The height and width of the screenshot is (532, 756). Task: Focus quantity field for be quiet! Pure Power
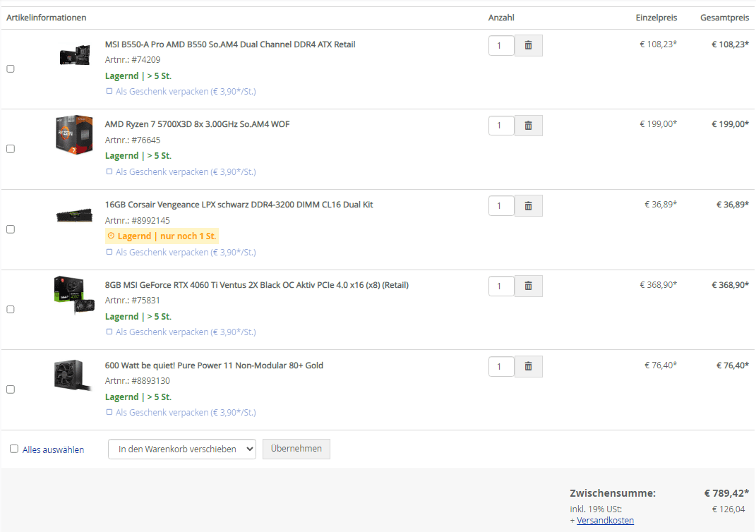tap(501, 367)
